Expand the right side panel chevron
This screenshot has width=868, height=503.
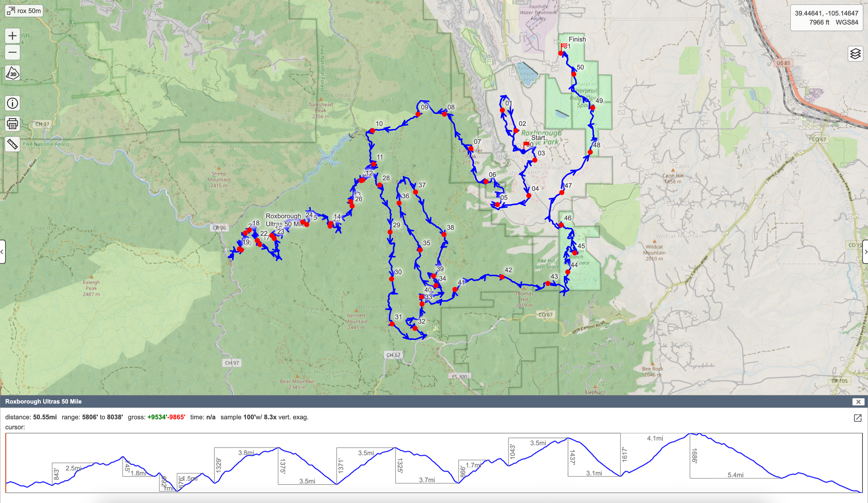click(865, 252)
